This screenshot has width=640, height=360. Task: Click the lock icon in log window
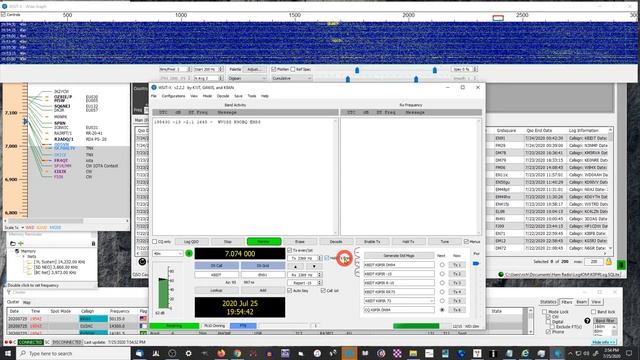[x=608, y=262]
